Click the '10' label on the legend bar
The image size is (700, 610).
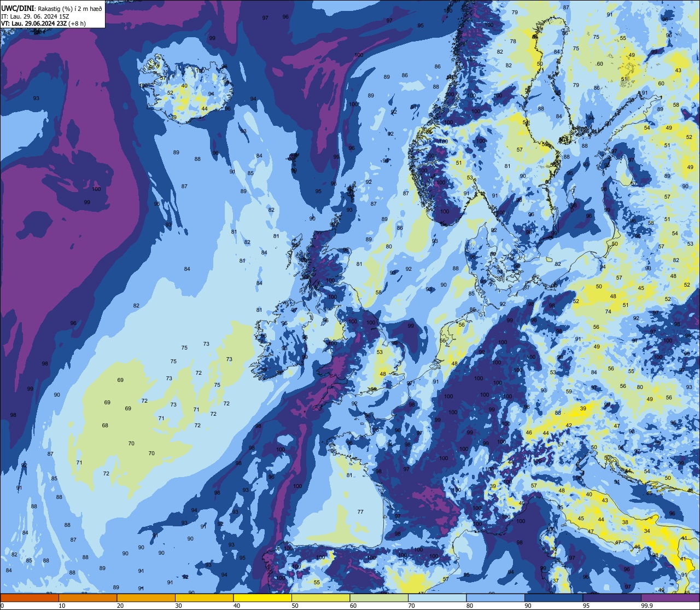(x=62, y=606)
